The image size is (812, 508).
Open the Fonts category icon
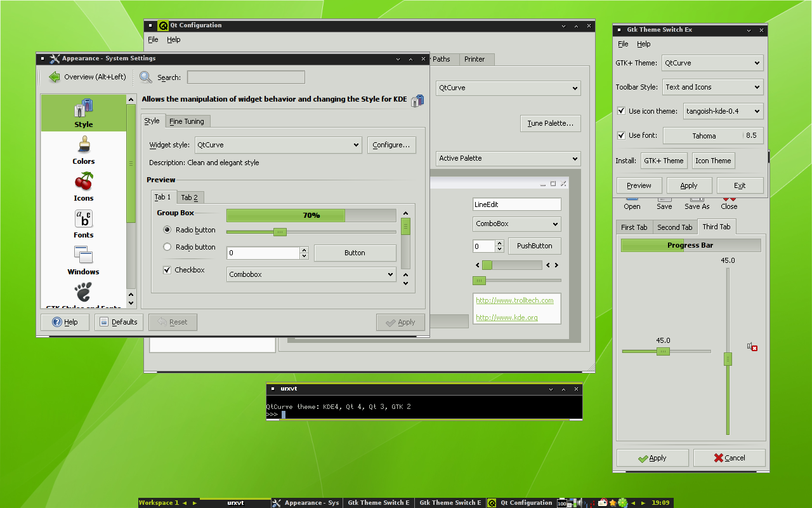point(83,218)
